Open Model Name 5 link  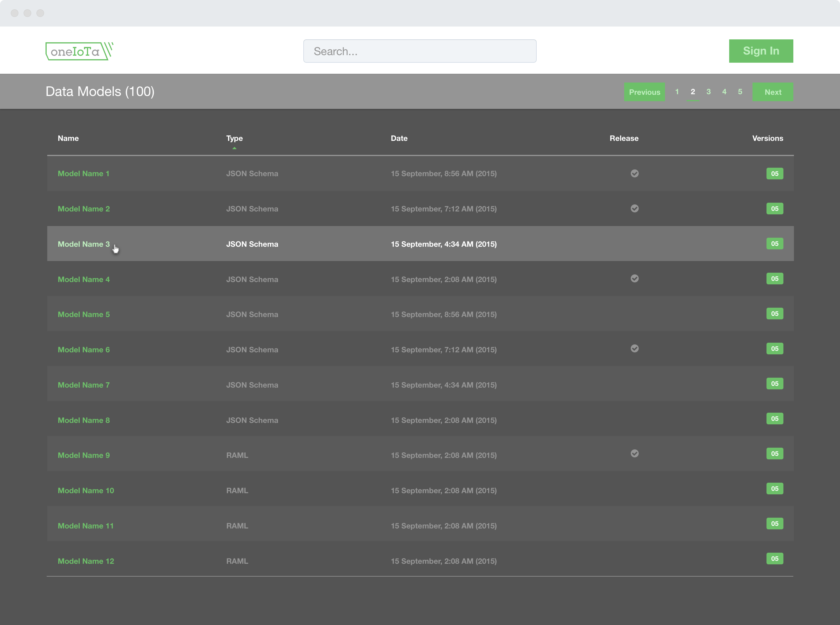pos(84,314)
